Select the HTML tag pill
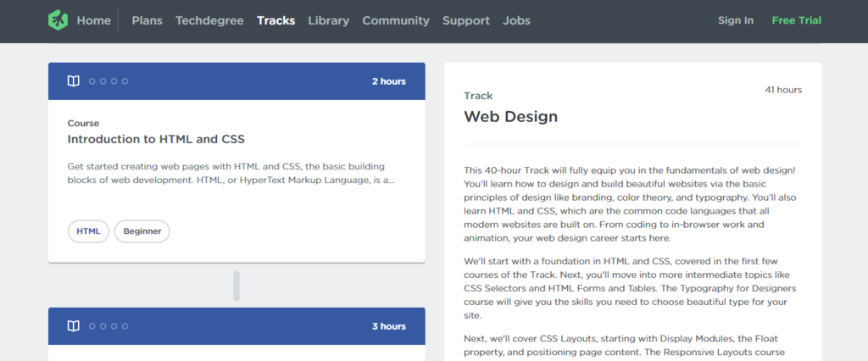This screenshot has height=361, width=868. pyautogui.click(x=88, y=231)
